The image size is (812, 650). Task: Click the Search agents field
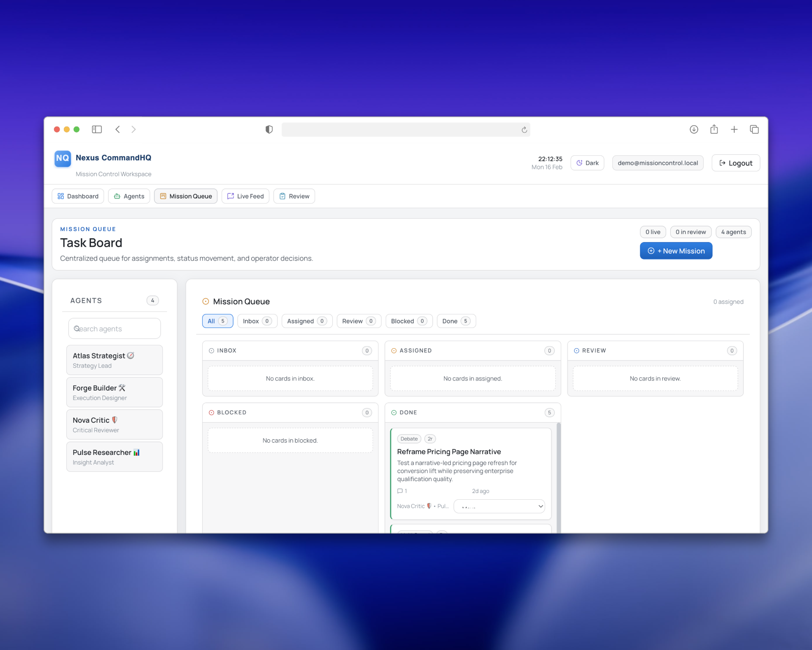coord(115,329)
